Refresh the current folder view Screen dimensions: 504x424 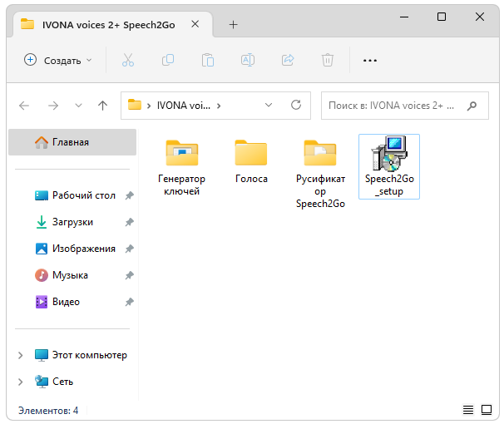pyautogui.click(x=296, y=105)
